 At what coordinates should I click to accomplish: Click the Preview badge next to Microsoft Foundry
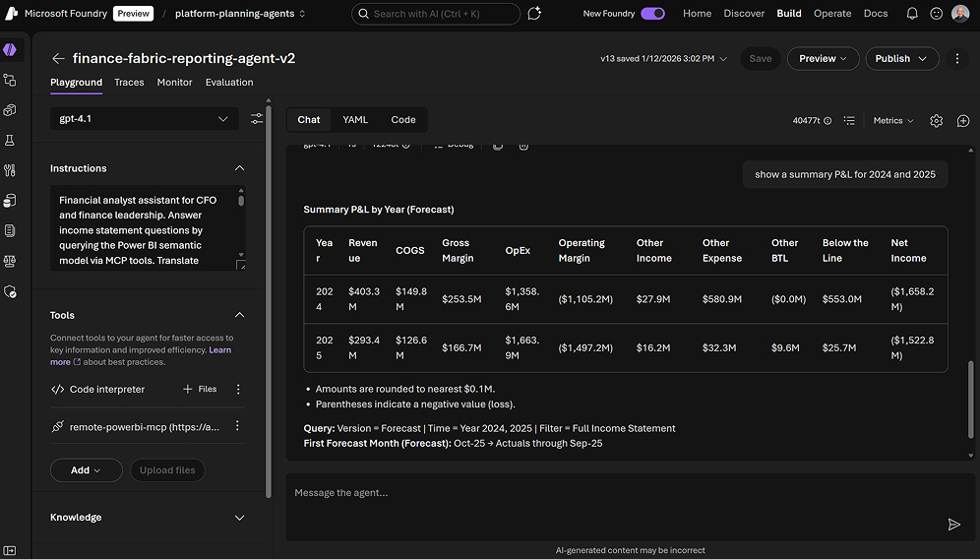coord(133,13)
